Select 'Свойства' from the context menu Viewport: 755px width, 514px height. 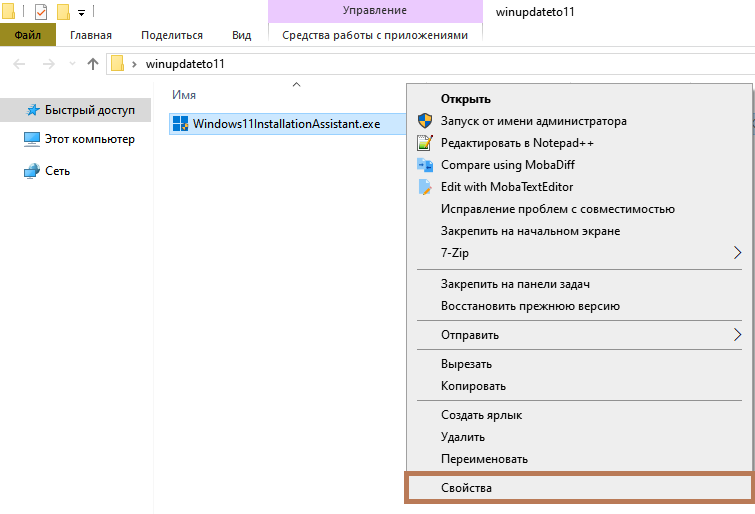pyautogui.click(x=466, y=488)
